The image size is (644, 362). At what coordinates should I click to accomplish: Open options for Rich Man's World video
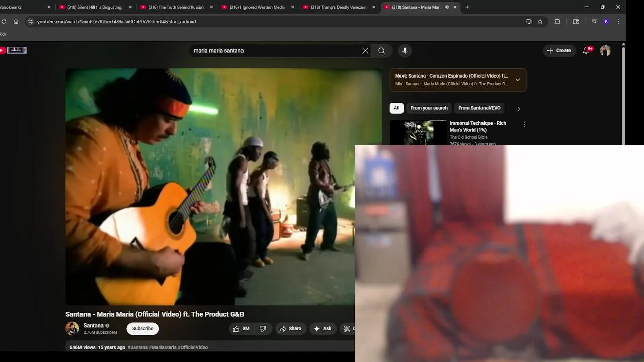(524, 124)
